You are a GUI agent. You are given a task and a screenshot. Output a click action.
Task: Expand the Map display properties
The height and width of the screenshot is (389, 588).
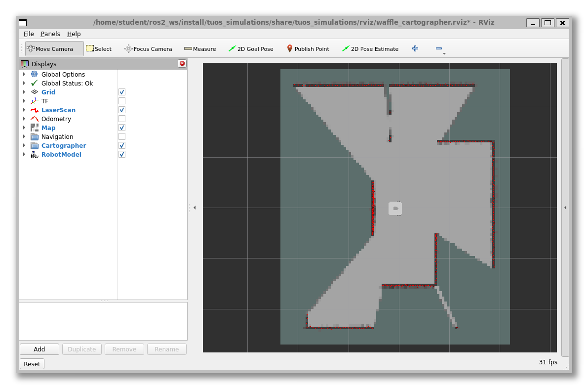pyautogui.click(x=24, y=128)
